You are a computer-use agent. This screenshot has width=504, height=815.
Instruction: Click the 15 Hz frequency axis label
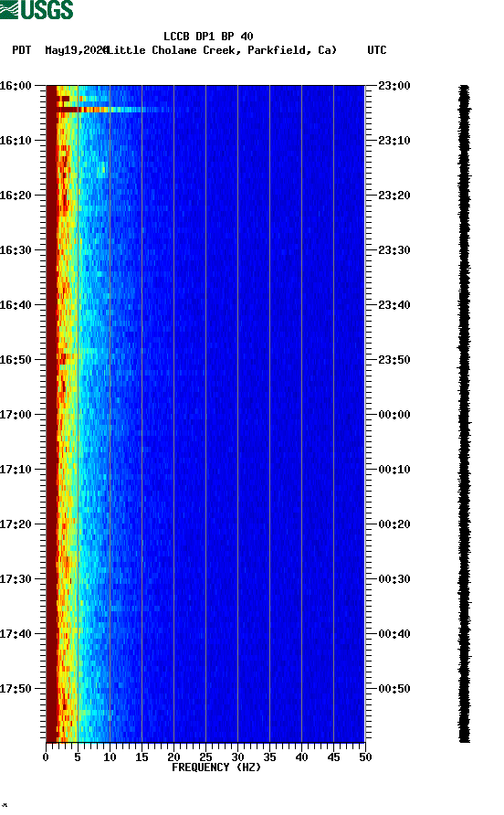coord(142,757)
